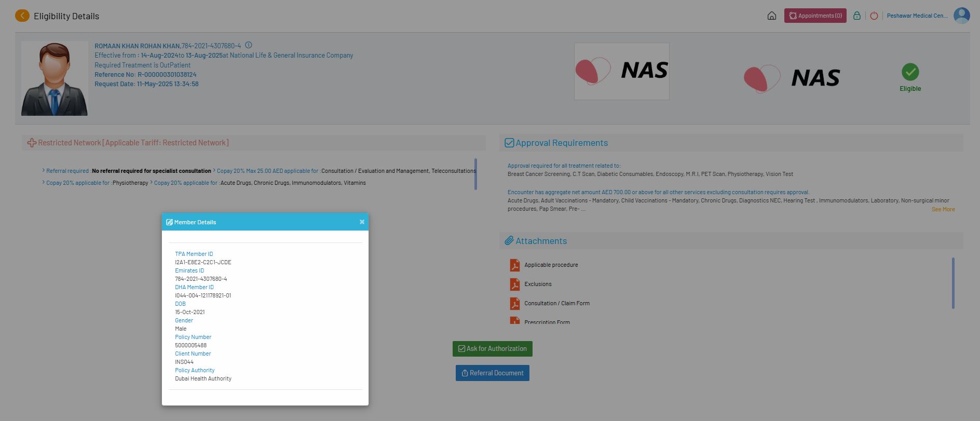Click Required Treatment is OutPatient text
This screenshot has height=421, width=980.
142,65
